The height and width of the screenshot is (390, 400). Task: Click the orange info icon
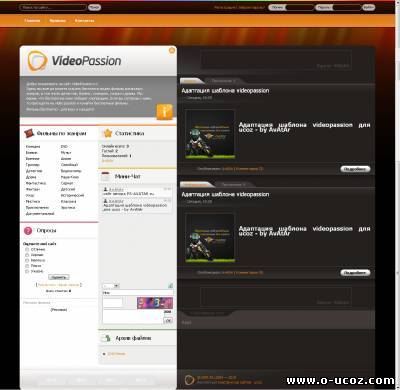click(165, 111)
